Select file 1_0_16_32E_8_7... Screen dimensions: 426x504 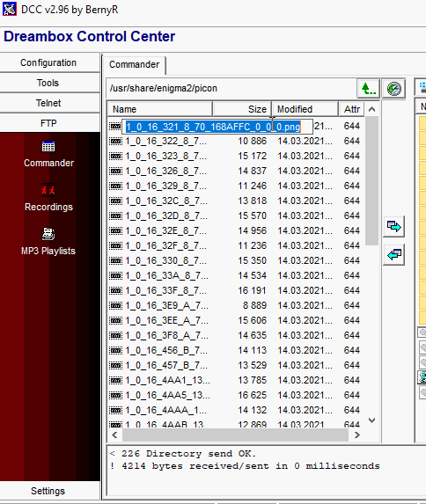click(x=166, y=230)
